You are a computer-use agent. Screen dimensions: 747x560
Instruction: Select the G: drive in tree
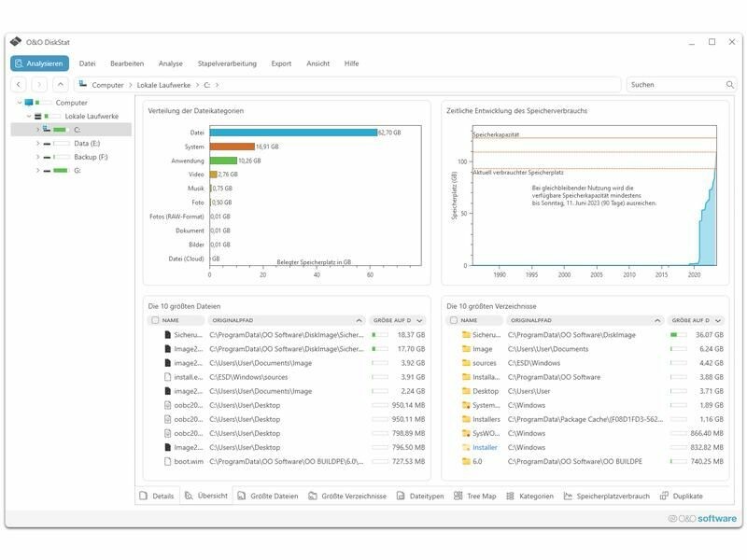click(78, 171)
